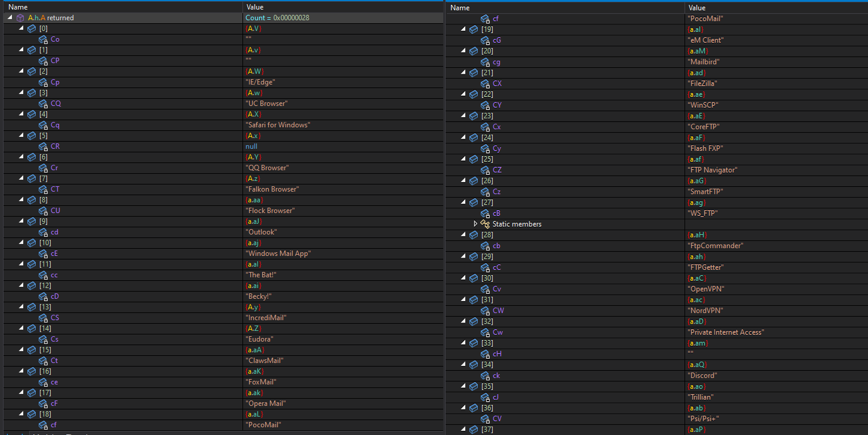Collapse the index [13] tree node
The height and width of the screenshot is (435, 868).
click(x=21, y=307)
